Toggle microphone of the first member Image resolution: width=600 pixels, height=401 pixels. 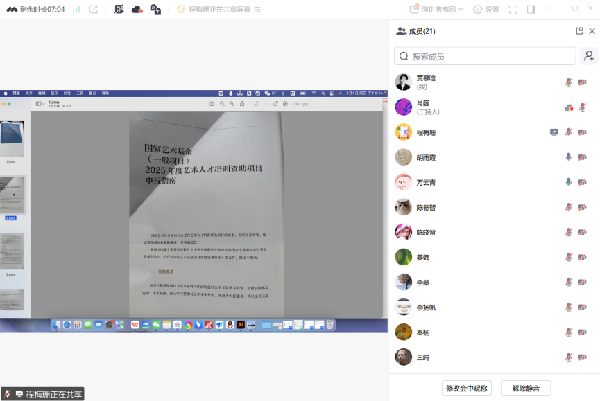(569, 82)
